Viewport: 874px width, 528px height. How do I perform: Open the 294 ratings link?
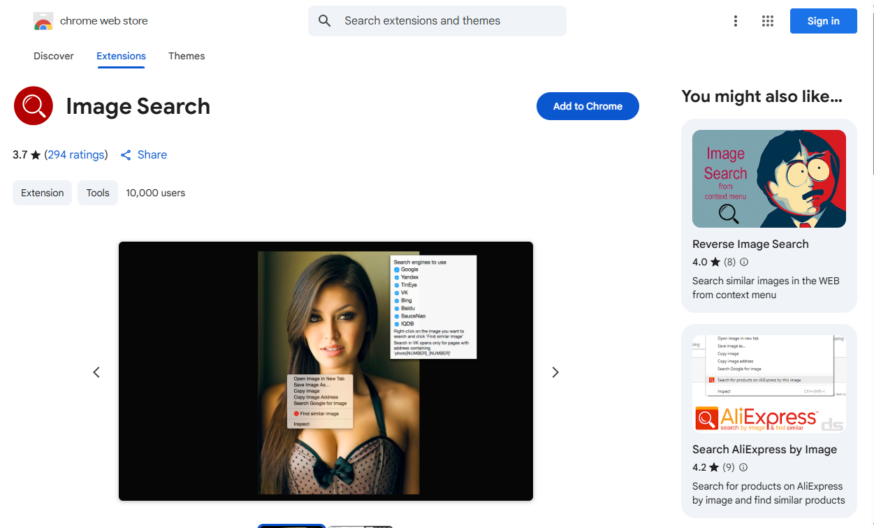76,155
